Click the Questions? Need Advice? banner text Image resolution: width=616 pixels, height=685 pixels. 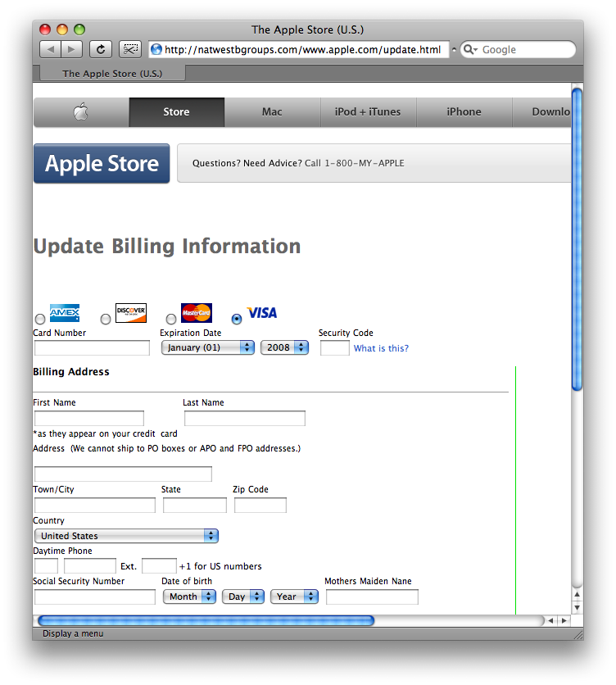click(x=298, y=163)
